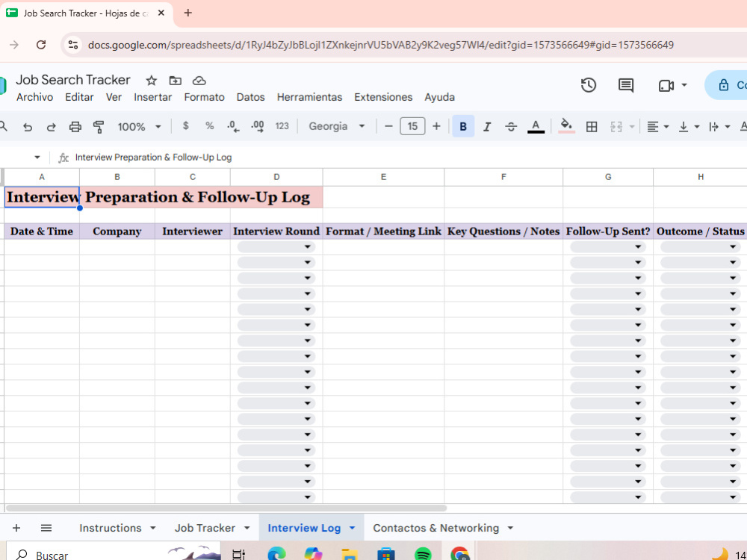This screenshot has width=747, height=560.
Task: Open first Outcome / Status dropdown chip
Action: click(x=701, y=246)
